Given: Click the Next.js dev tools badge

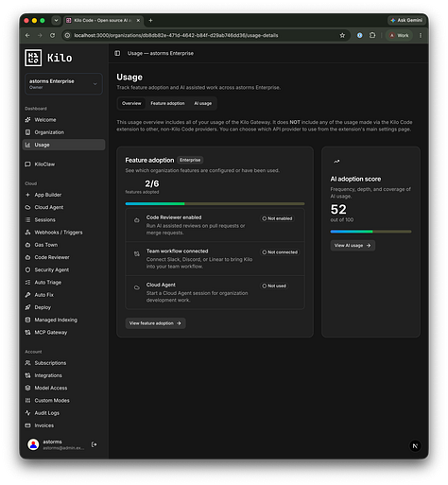Looking at the screenshot, I should coord(415,446).
